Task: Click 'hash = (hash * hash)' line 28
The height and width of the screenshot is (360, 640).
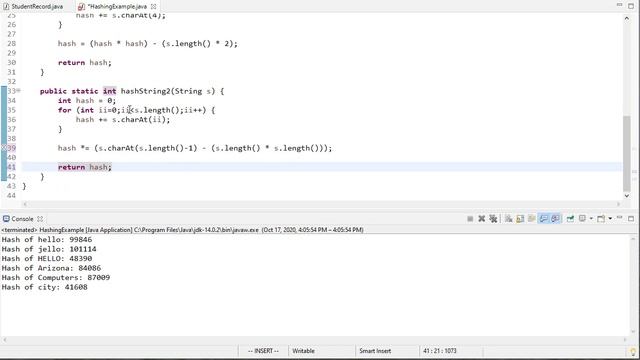Action: (148, 44)
